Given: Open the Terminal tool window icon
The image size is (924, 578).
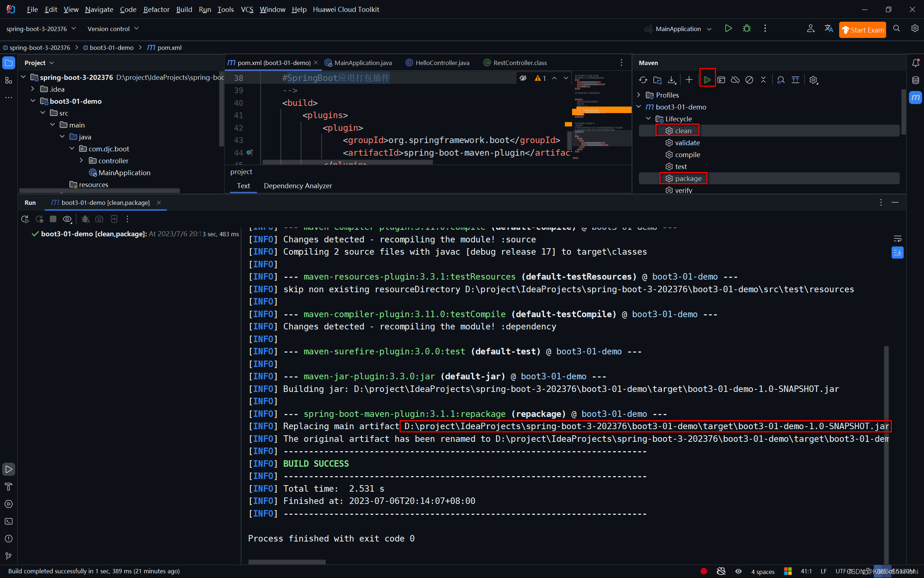Looking at the screenshot, I should [8, 521].
